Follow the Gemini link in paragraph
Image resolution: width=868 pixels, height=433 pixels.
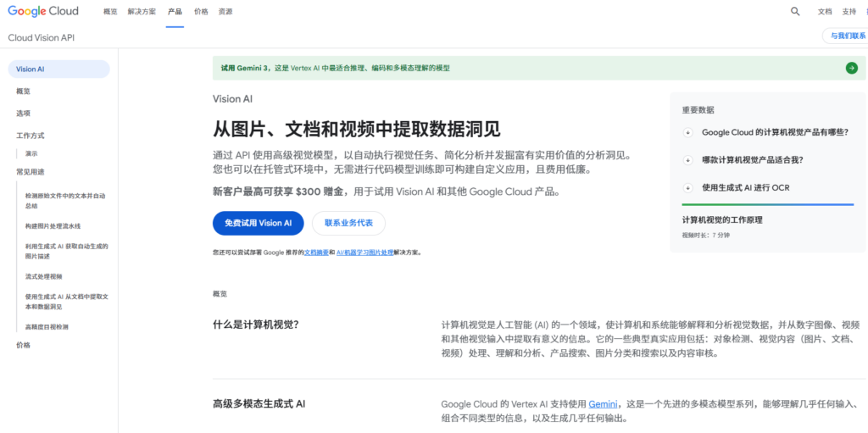603,403
